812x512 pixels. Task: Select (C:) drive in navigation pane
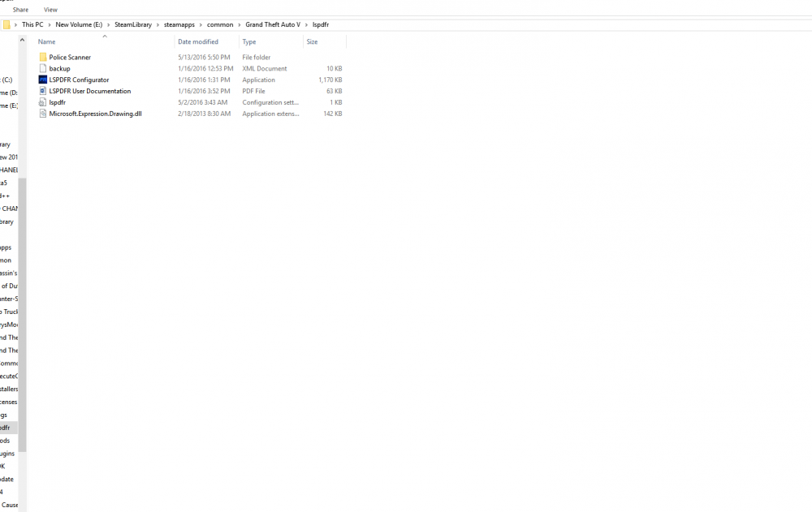pos(6,80)
